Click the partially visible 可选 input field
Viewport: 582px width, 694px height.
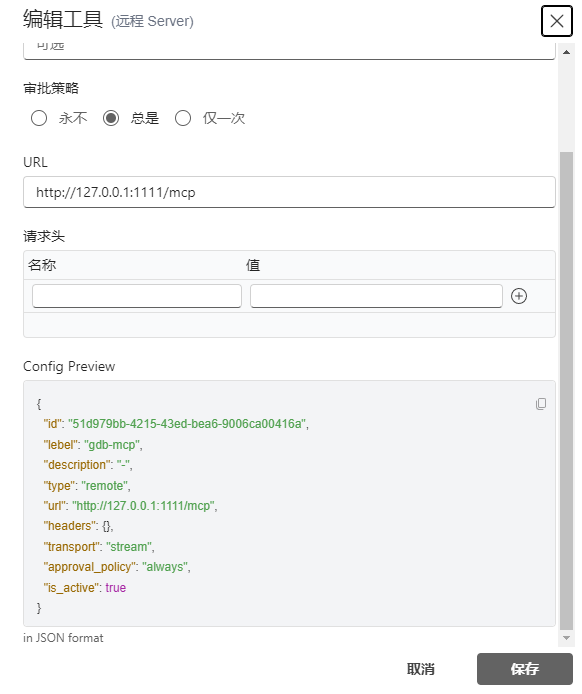289,50
